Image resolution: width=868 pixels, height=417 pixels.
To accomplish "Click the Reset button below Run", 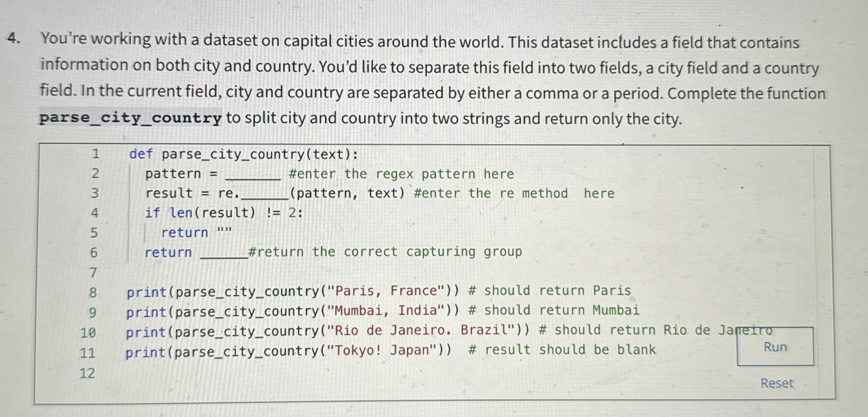I will tap(776, 384).
